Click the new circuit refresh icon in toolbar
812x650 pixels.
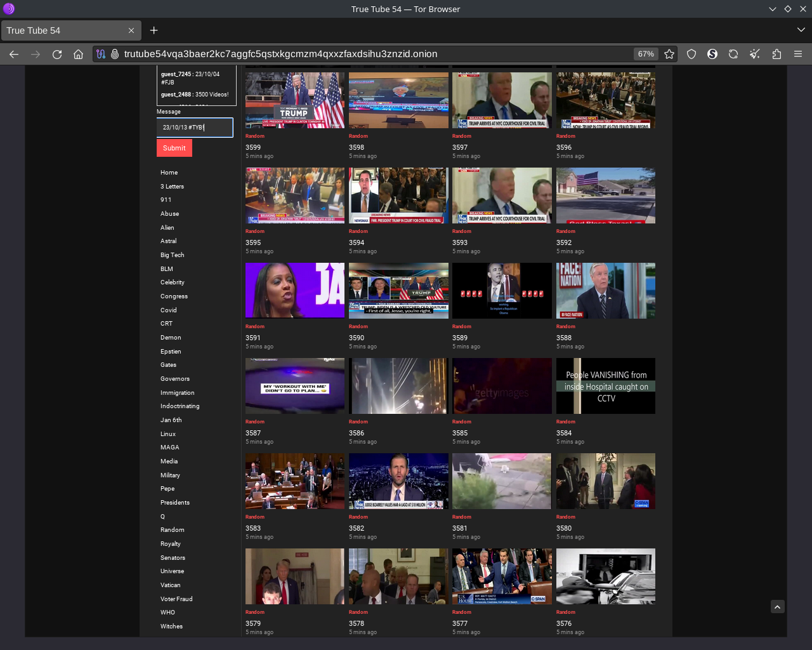pos(733,54)
